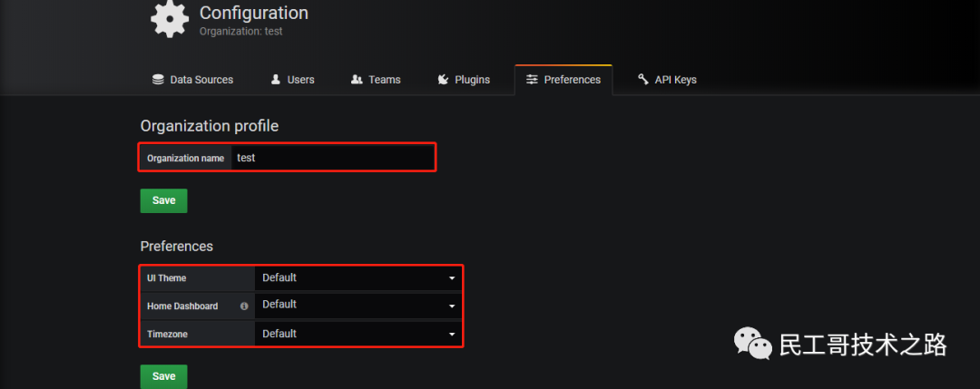Click the Data Sources database icon
This screenshot has width=980, height=389.
click(x=158, y=80)
